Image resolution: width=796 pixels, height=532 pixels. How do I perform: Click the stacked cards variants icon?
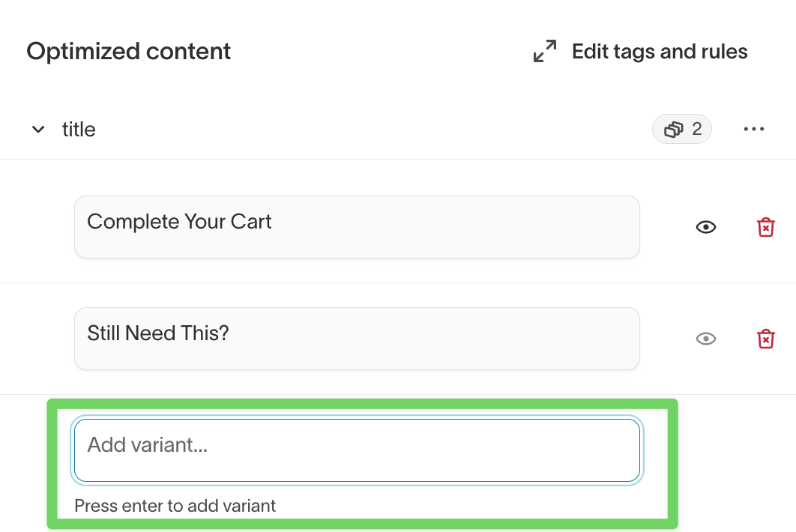point(674,130)
